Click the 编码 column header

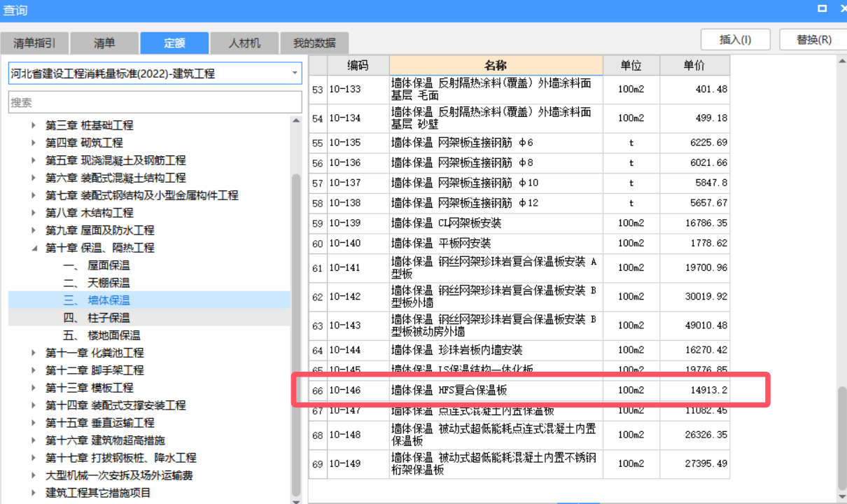(358, 66)
